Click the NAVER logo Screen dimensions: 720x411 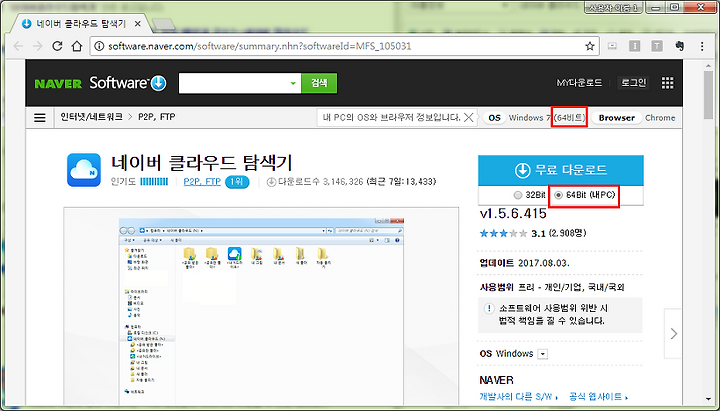pos(58,84)
